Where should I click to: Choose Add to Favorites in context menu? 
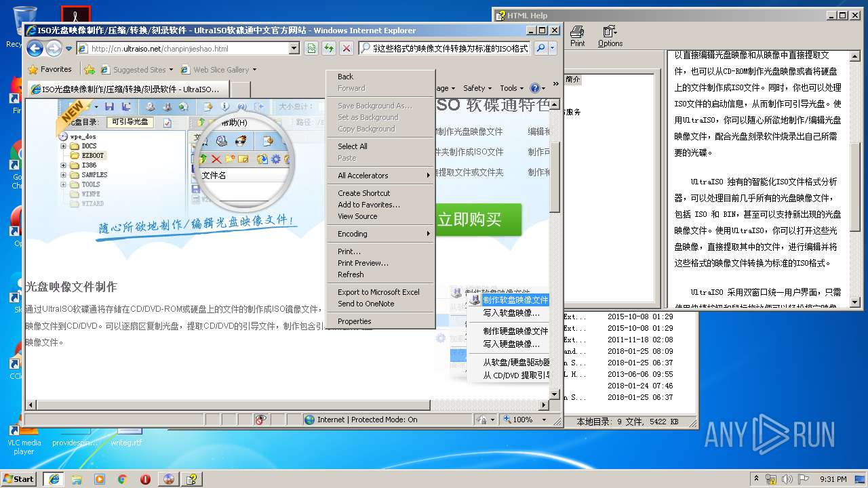click(x=380, y=205)
